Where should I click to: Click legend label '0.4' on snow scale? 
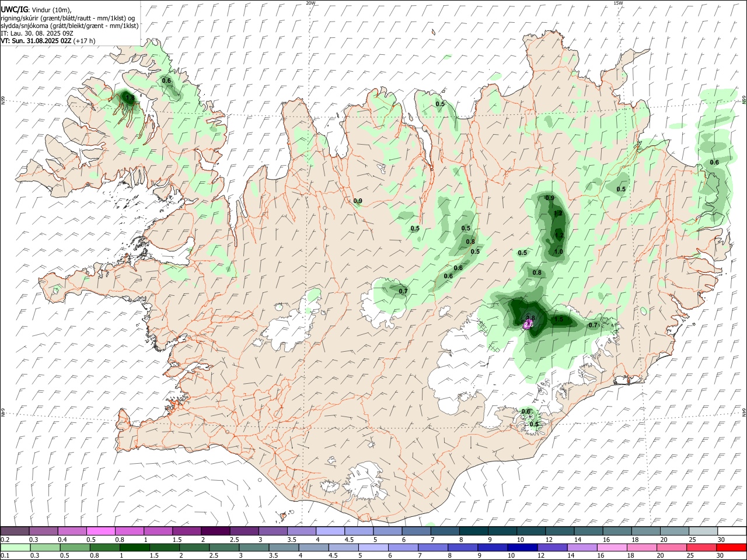tap(62, 540)
